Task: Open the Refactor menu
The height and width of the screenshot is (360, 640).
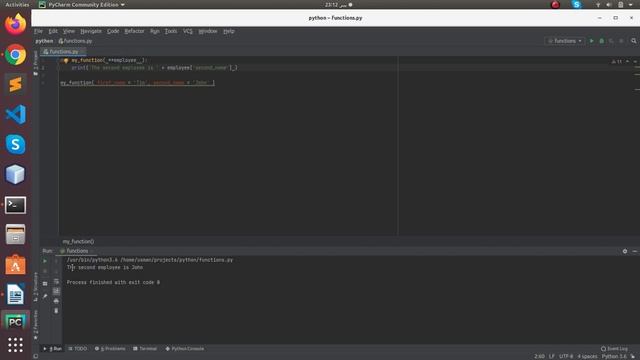Action: click(134, 31)
